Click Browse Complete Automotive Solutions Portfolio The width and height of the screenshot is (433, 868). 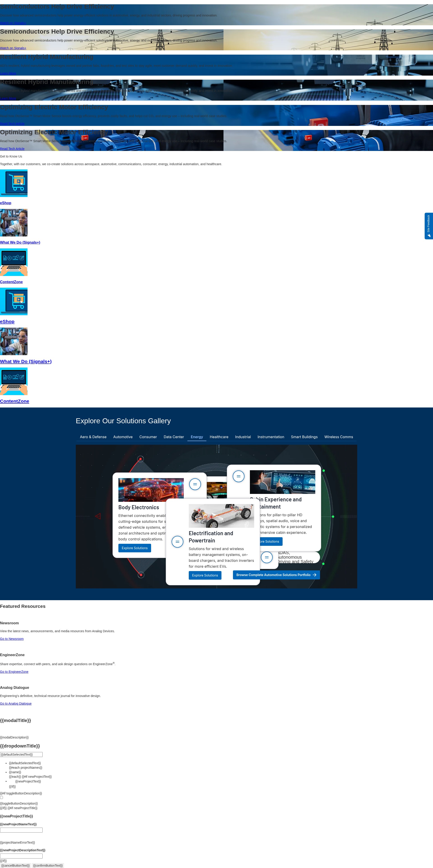(x=276, y=575)
